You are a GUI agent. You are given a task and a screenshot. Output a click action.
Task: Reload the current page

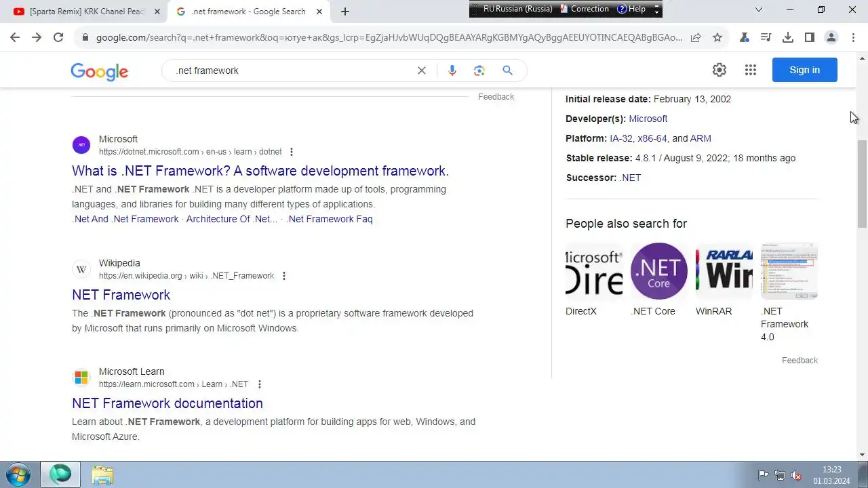[58, 38]
